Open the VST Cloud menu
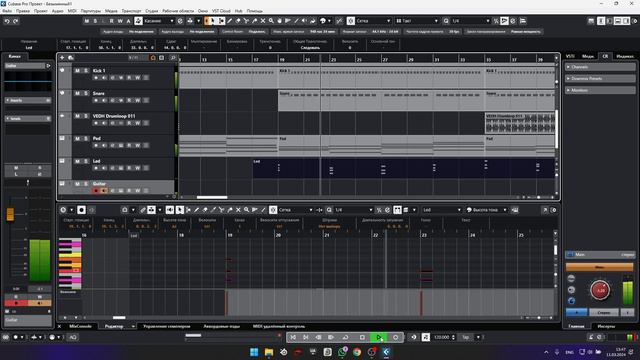 click(221, 11)
